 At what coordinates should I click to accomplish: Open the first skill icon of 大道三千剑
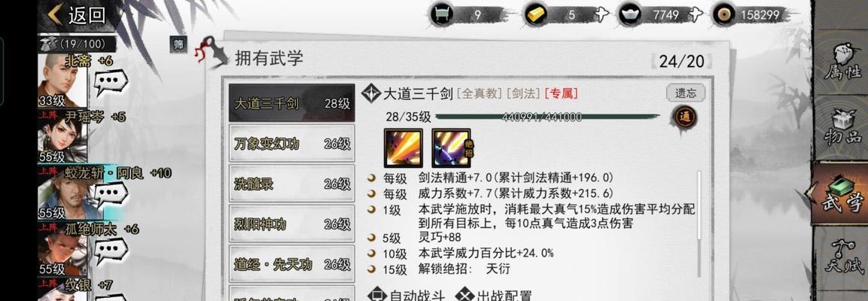[403, 147]
